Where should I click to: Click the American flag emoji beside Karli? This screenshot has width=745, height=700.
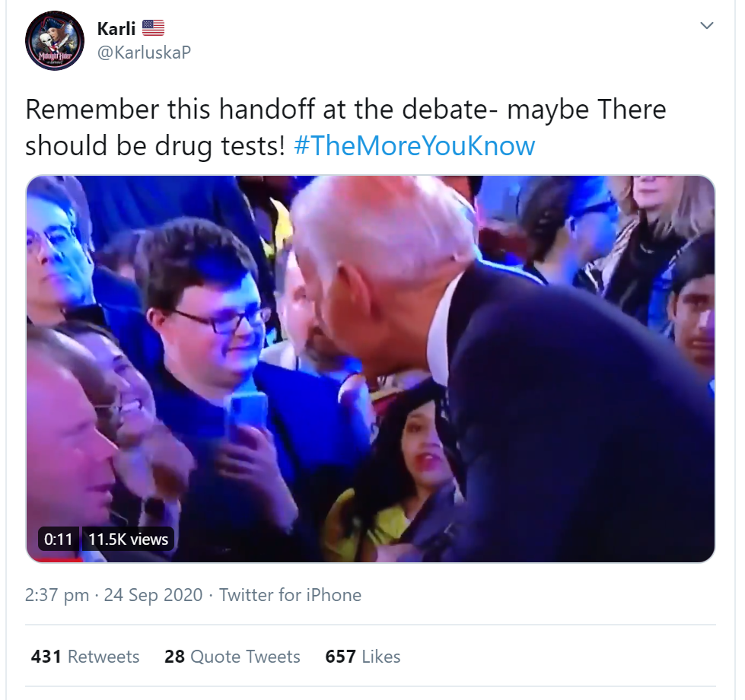pyautogui.click(x=153, y=28)
